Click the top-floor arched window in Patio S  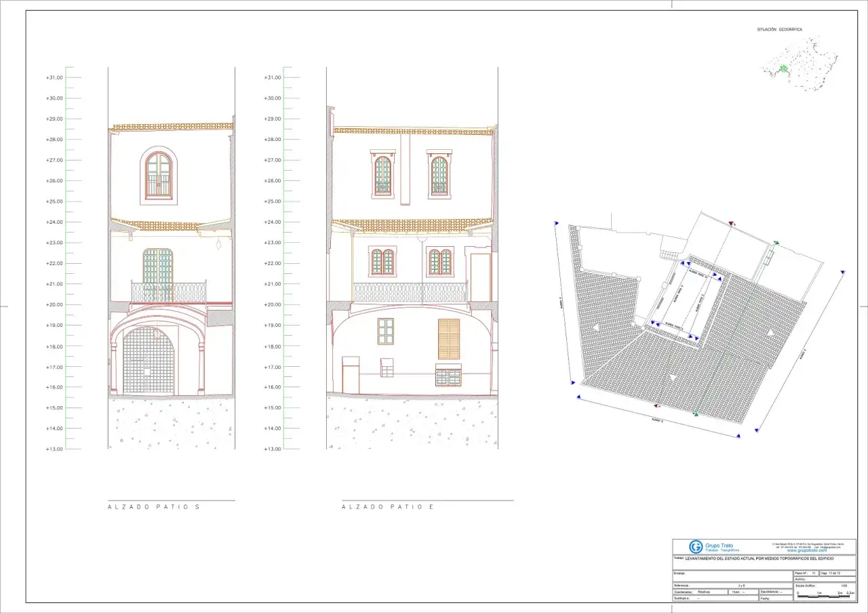[x=159, y=176]
